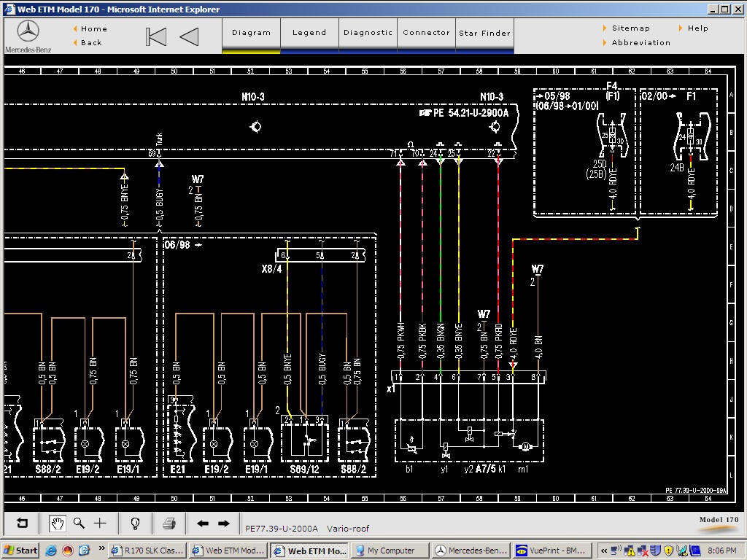Image resolution: width=747 pixels, height=560 pixels.
Task: Click the third quick launch icon
Action: 85,551
